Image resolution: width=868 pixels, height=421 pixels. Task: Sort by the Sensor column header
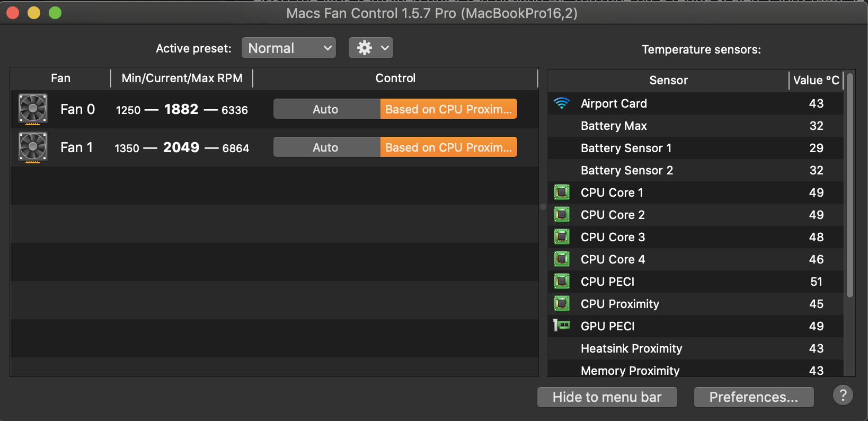tap(668, 80)
